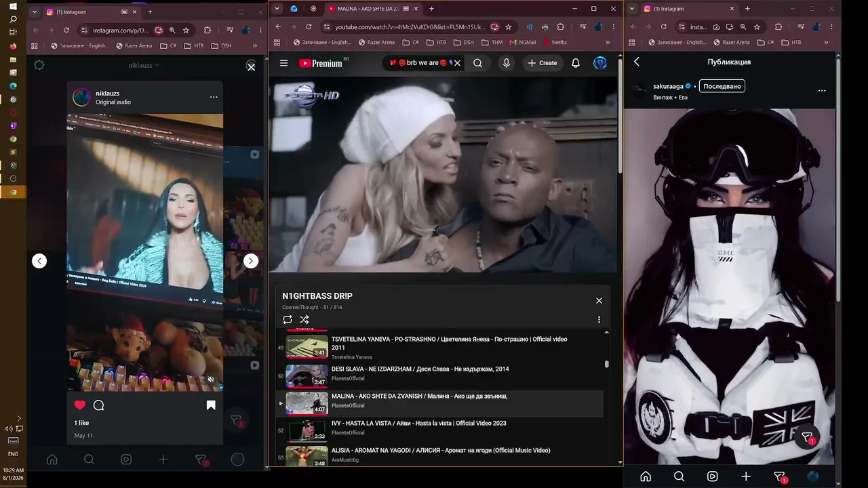The image size is (868, 488).
Task: Close the niklauzs Instagram post overlay
Action: (251, 66)
